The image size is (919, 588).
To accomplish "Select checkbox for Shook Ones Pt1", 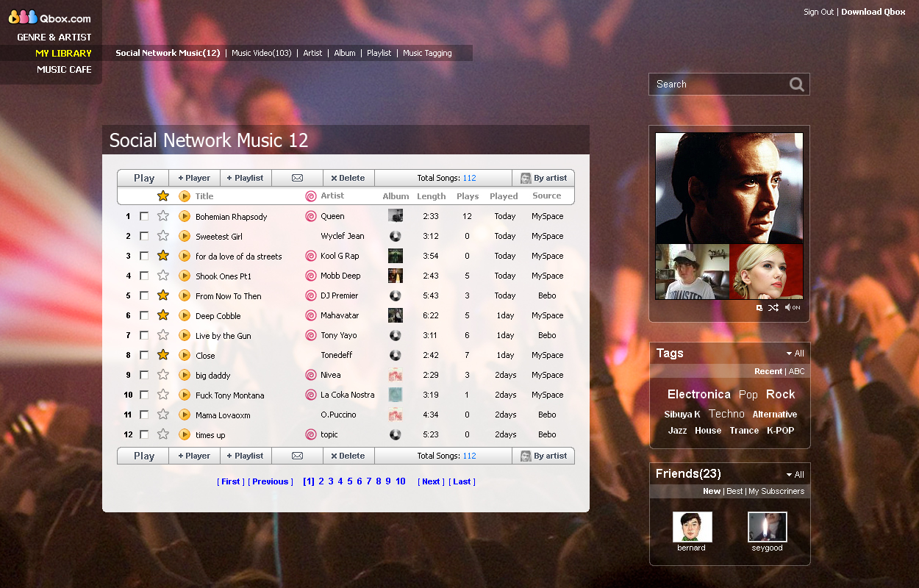I will (x=144, y=276).
